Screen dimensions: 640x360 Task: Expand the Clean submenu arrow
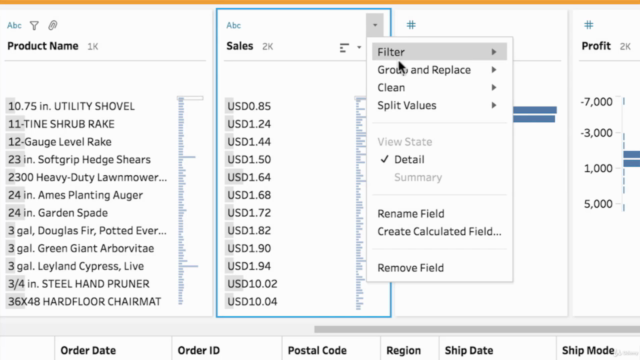494,87
